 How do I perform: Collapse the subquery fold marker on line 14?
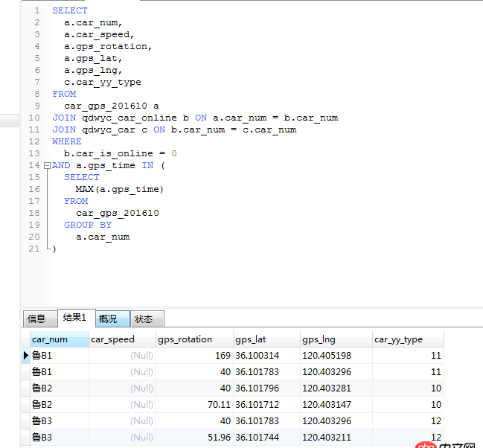[x=47, y=166]
